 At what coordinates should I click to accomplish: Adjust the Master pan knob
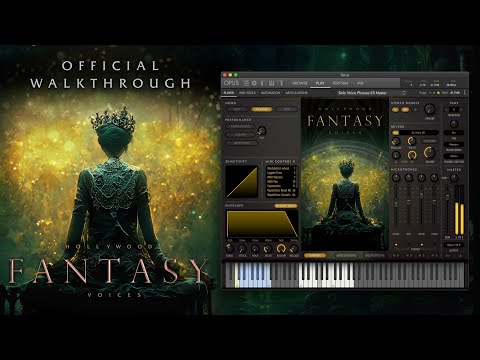(x=454, y=178)
